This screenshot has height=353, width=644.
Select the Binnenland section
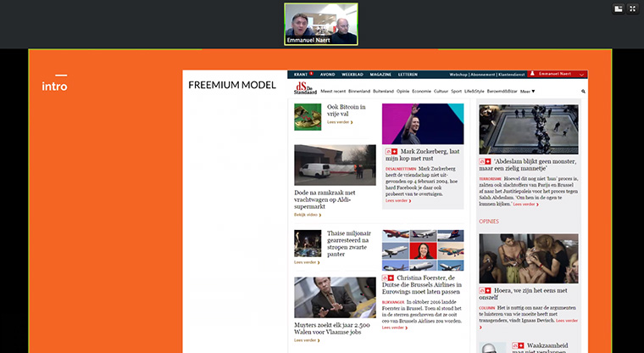coord(359,92)
